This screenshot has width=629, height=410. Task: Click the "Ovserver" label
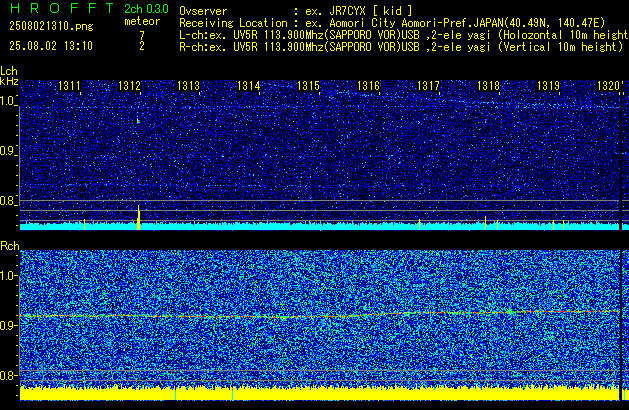point(203,11)
